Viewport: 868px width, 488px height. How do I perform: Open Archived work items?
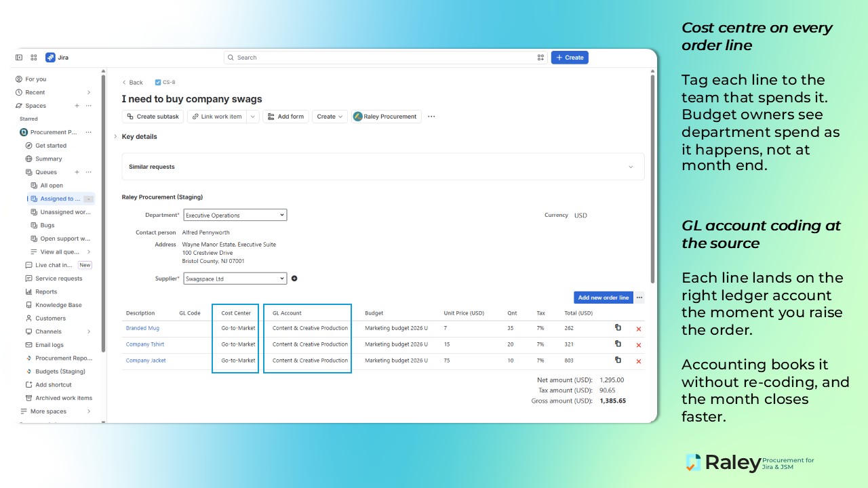tap(64, 398)
